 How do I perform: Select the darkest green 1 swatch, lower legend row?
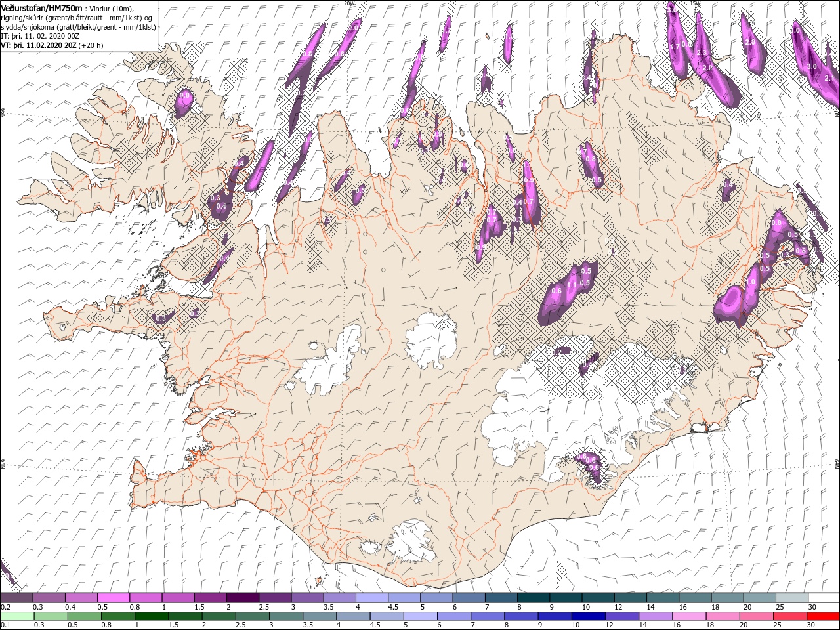pos(151,616)
